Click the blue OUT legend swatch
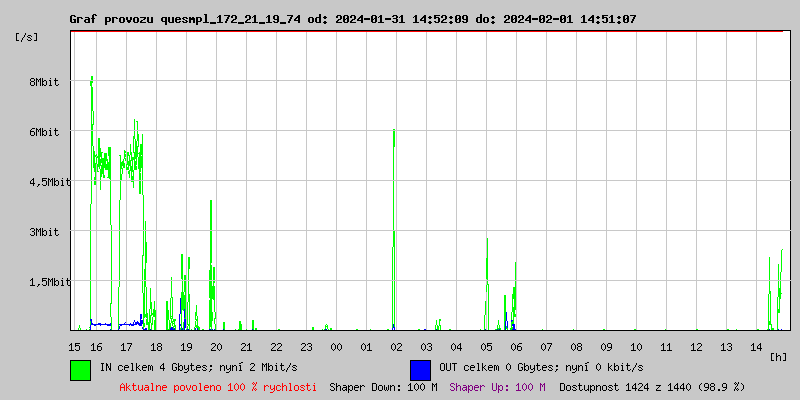The height and width of the screenshot is (400, 800). pyautogui.click(x=420, y=369)
